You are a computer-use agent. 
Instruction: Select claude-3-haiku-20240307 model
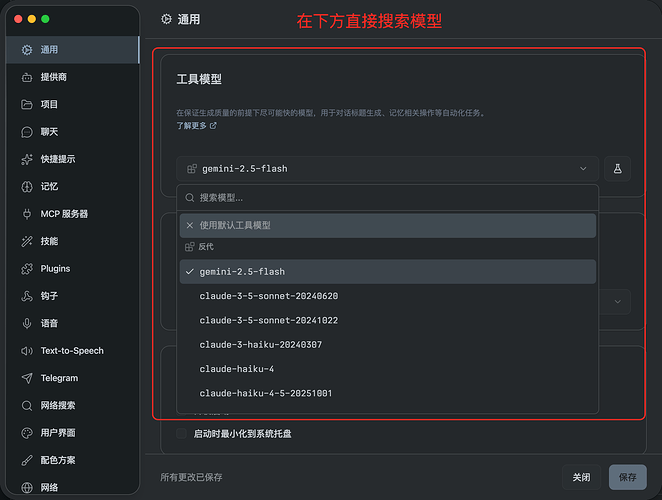point(388,345)
